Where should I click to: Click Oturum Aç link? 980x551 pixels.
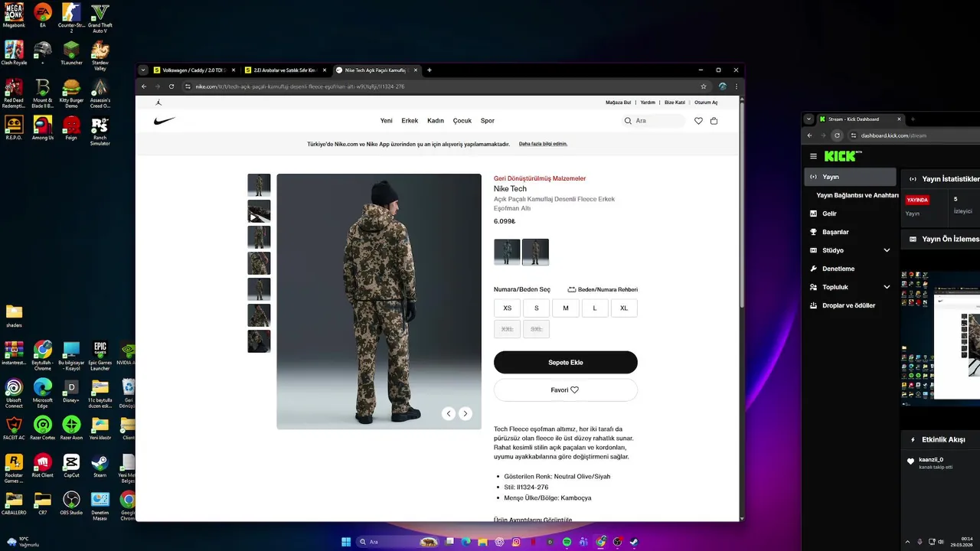point(705,102)
